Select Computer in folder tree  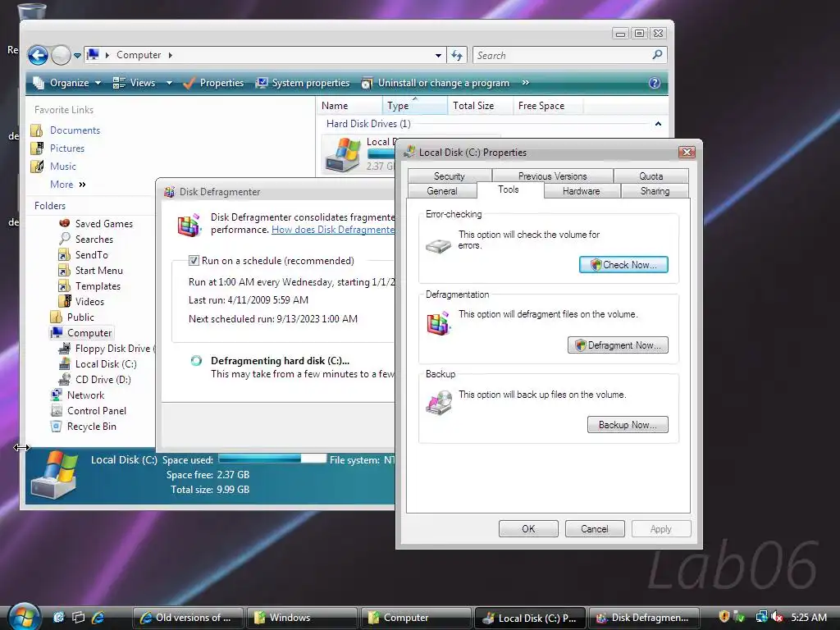tap(89, 333)
